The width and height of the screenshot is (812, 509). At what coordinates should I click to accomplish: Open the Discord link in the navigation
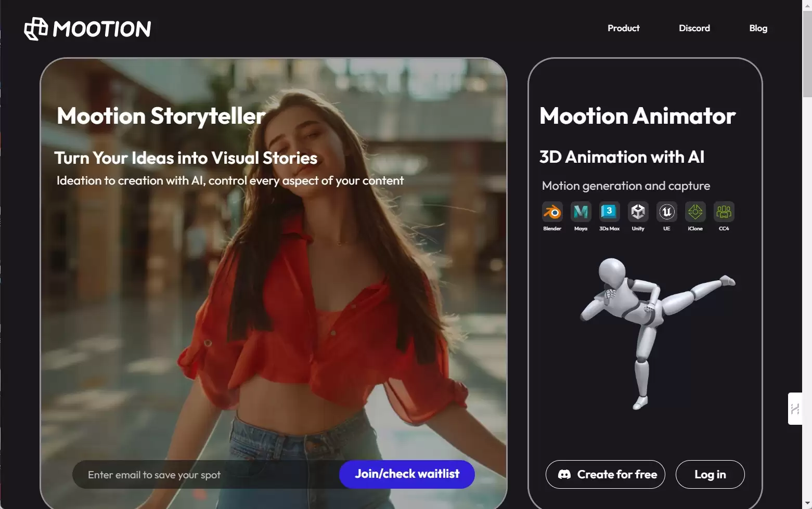point(694,28)
